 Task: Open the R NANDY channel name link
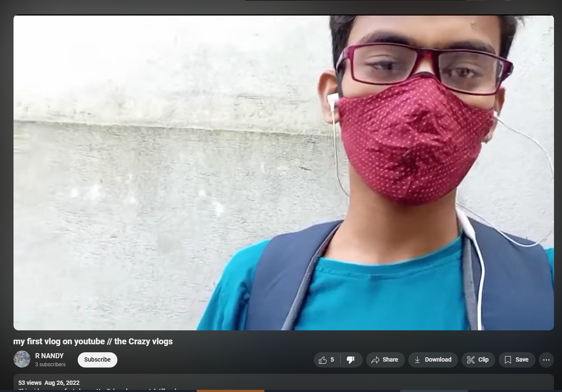[x=49, y=356]
